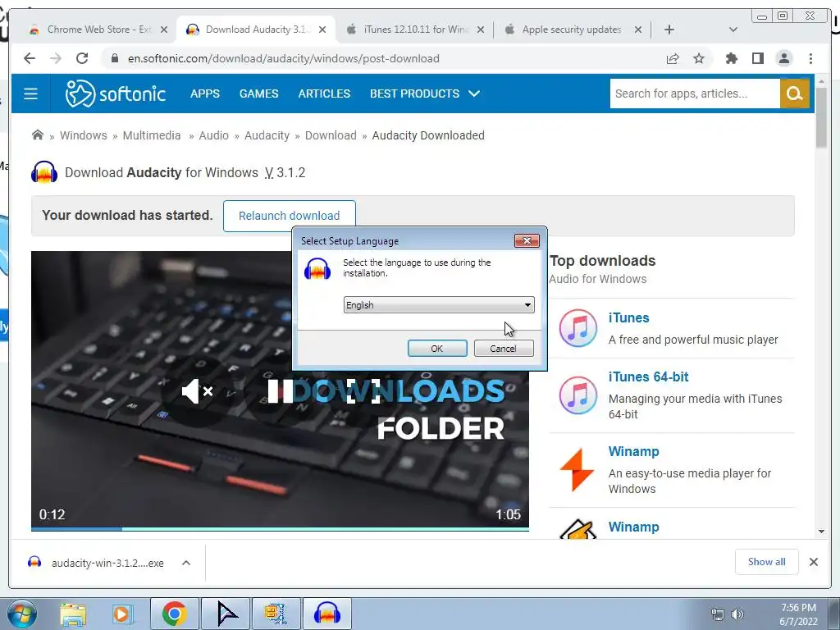Unmute the video with the speaker icon
This screenshot has height=630, width=840.
coord(197,391)
